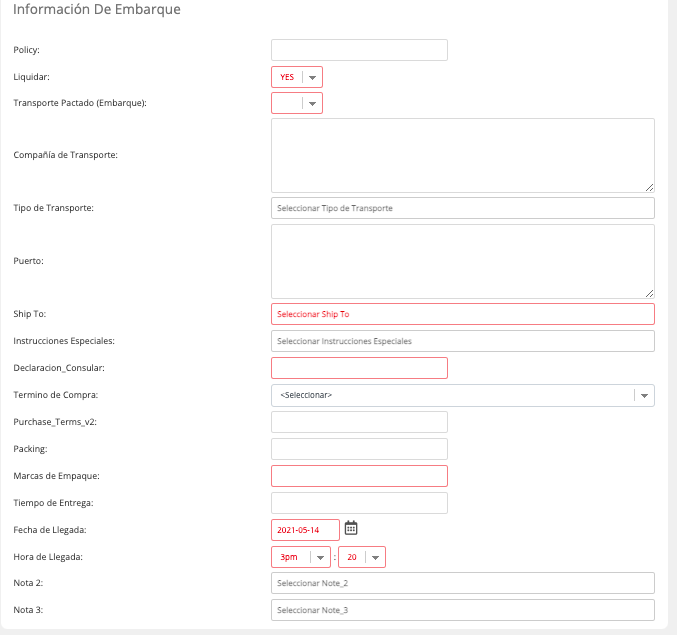Screen dimensions: 677x635
Task: Open the Hora de Llegada hour dropdown
Action: tap(301, 557)
